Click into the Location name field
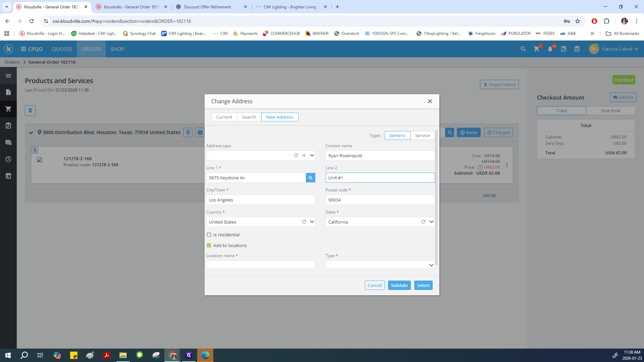This screenshot has width=644, height=362. [261, 264]
